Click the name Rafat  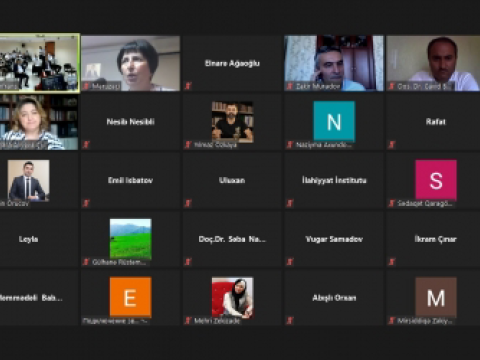pyautogui.click(x=436, y=122)
